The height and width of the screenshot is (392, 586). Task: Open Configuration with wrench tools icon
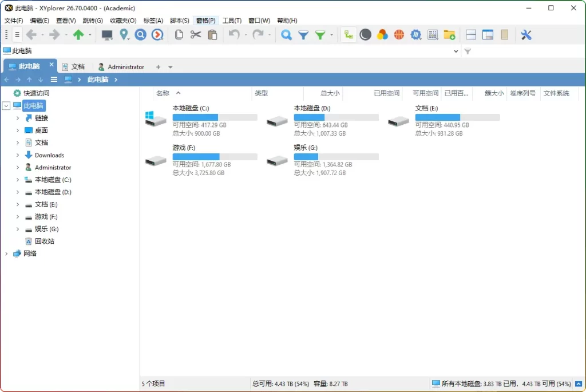(526, 35)
